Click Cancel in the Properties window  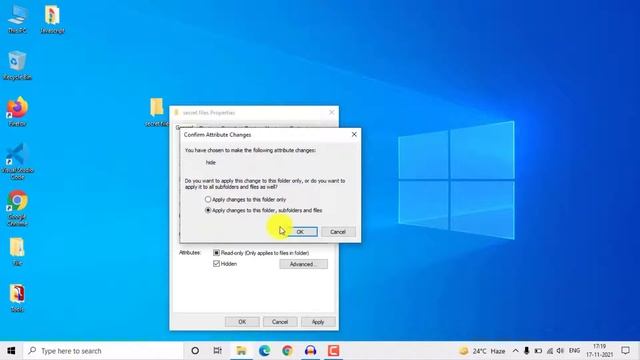point(280,322)
